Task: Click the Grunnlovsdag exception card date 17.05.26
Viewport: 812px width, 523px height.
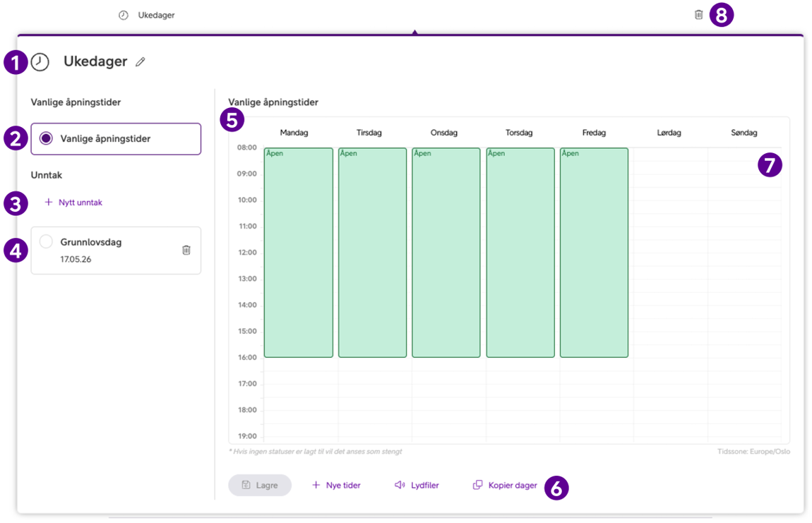Action: pos(76,259)
